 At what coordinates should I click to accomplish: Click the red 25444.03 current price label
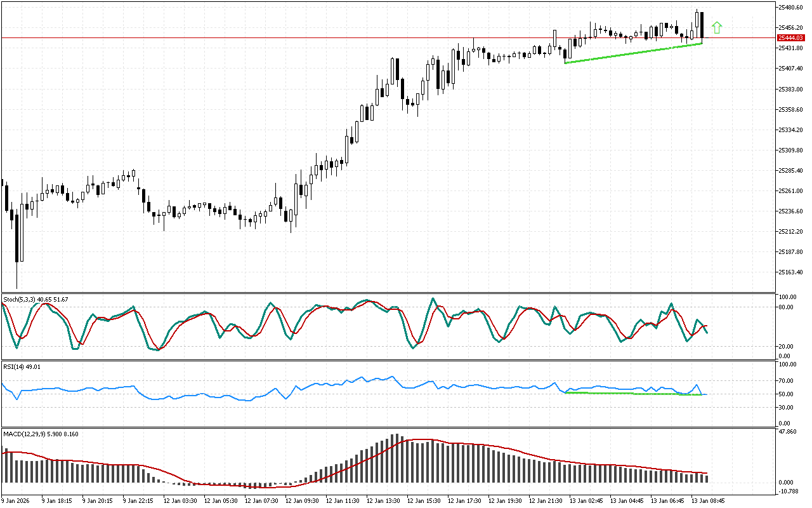pos(790,38)
